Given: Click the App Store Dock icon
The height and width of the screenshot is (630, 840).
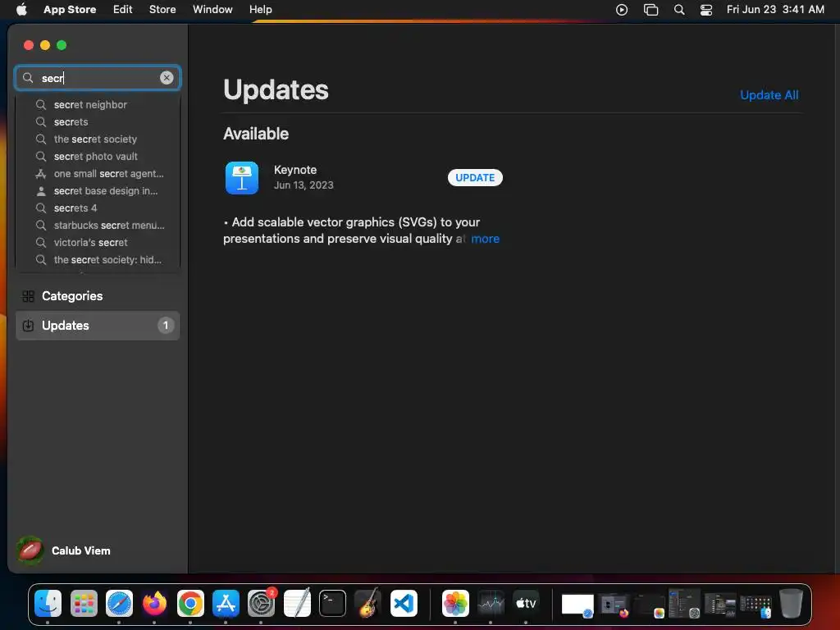Looking at the screenshot, I should coord(226,603).
